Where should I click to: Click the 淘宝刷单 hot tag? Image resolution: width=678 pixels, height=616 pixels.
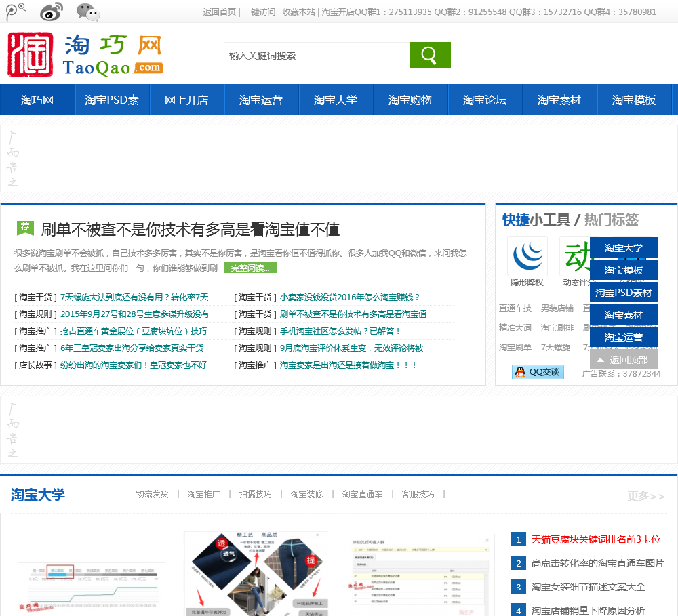pos(515,347)
